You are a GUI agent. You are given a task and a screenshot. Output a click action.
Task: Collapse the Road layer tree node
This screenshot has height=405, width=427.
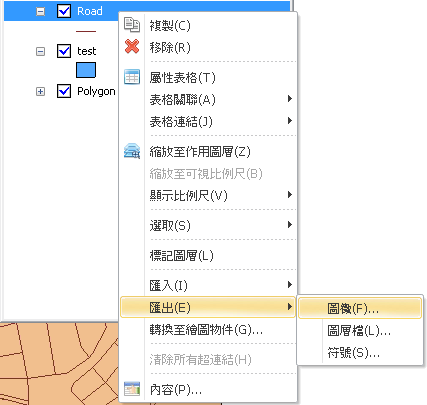(40, 11)
